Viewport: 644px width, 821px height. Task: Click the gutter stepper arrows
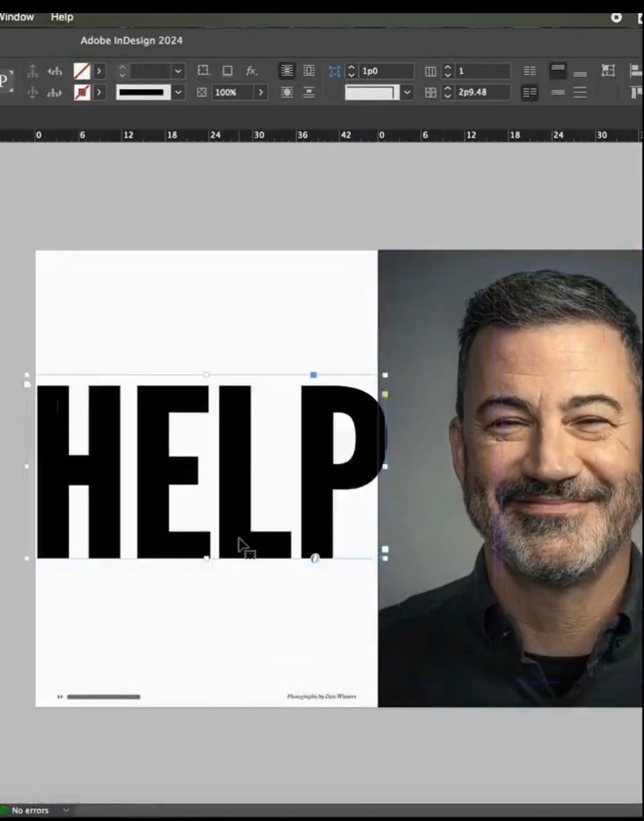coord(448,92)
